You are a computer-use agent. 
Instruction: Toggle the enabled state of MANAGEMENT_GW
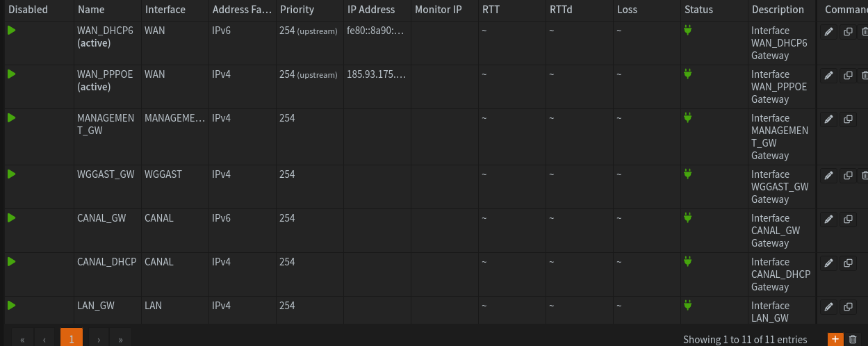coord(12,118)
